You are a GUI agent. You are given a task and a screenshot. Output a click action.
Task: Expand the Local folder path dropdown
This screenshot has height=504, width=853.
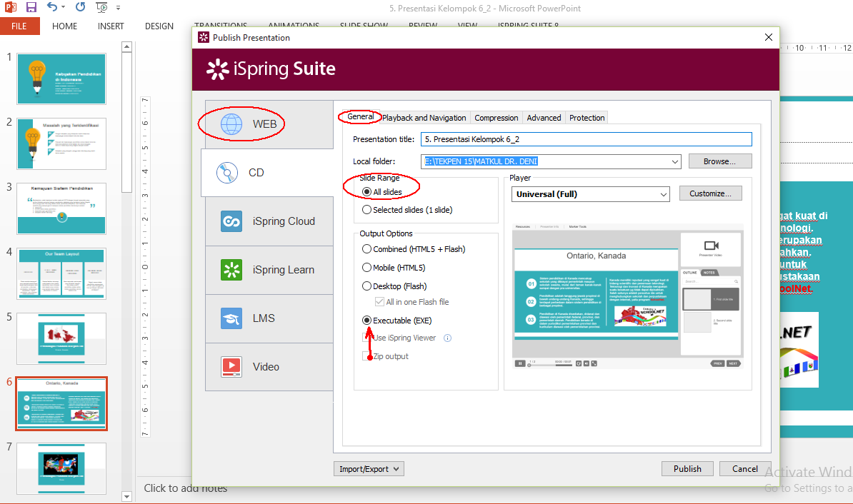[674, 161]
